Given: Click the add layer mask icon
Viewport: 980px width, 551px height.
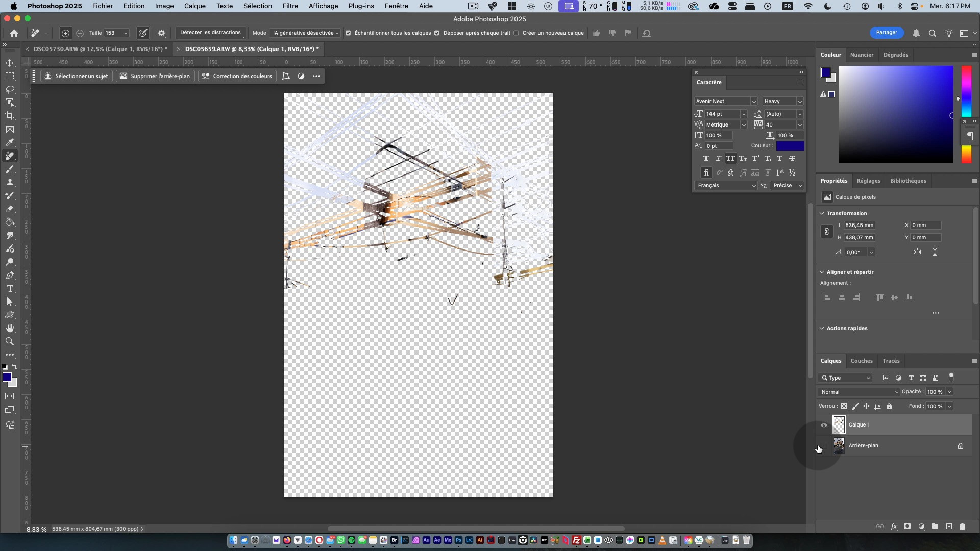Looking at the screenshot, I should click(x=907, y=527).
